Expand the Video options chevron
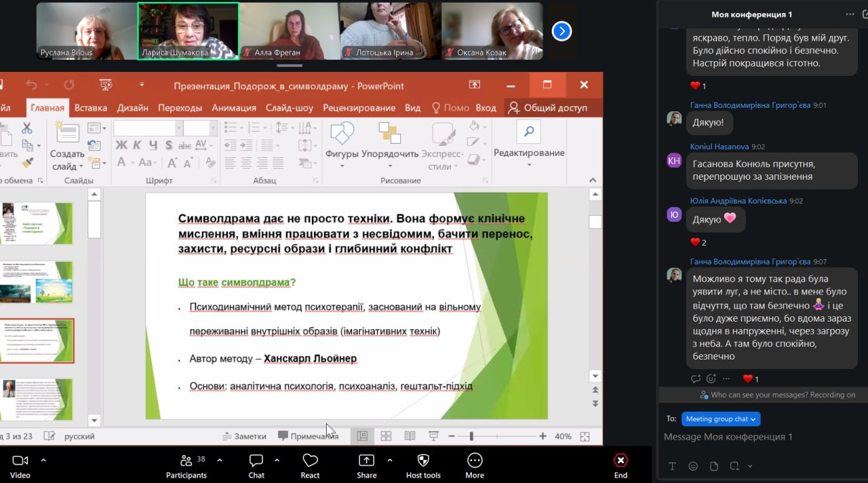 tap(43, 460)
